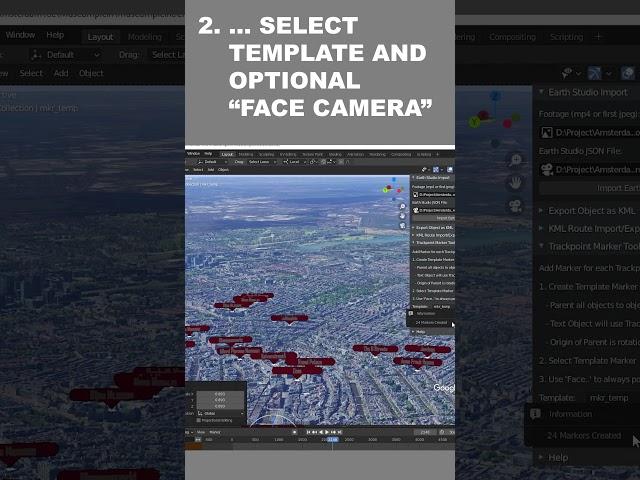The width and height of the screenshot is (640, 480).
Task: Click X value field in inset operator panel
Action: click(220, 394)
